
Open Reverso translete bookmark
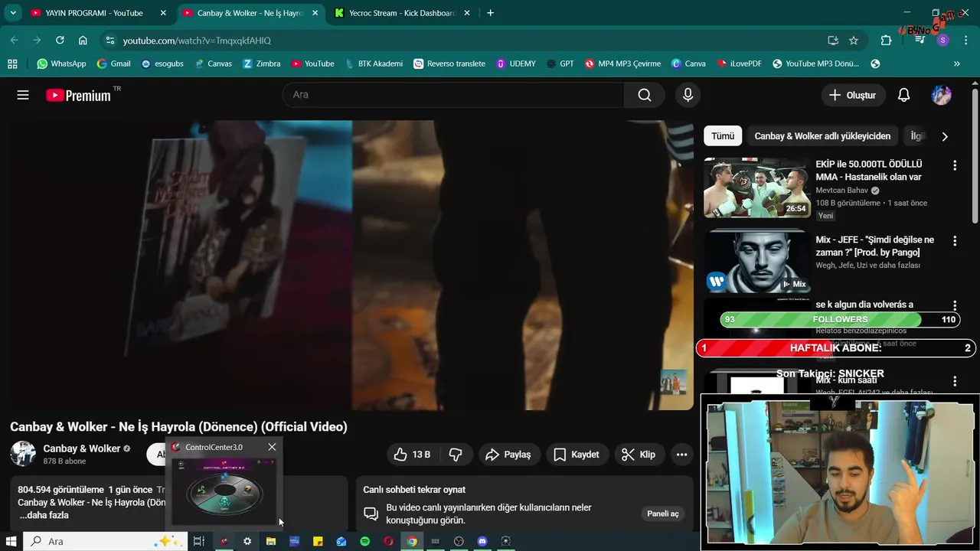[x=449, y=64]
